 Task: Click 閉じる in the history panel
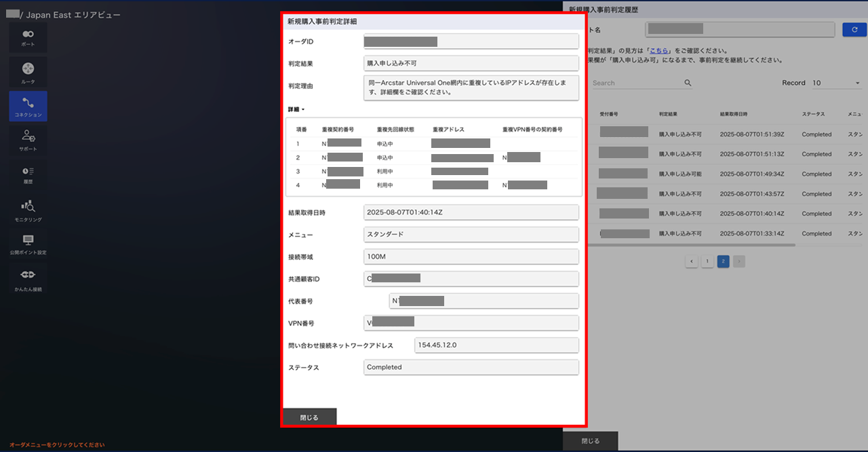pos(591,440)
